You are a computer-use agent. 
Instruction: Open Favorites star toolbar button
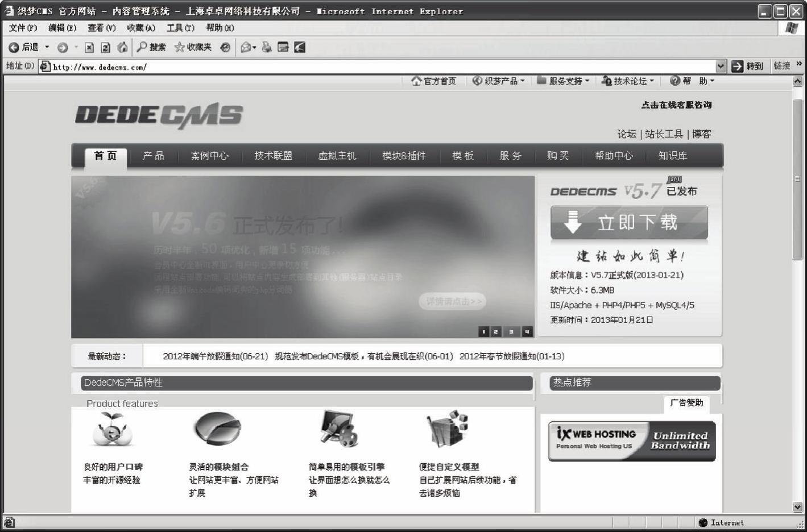[x=193, y=47]
